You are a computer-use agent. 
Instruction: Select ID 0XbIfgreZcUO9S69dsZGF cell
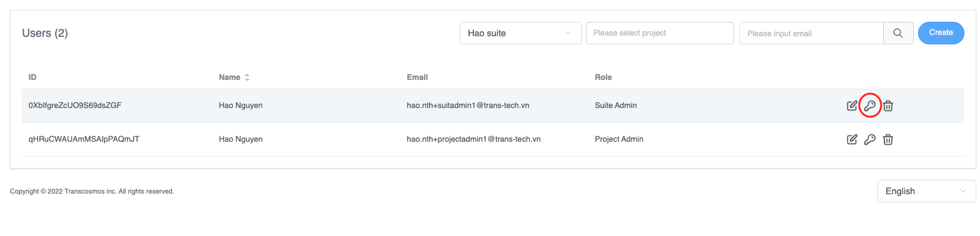75,106
